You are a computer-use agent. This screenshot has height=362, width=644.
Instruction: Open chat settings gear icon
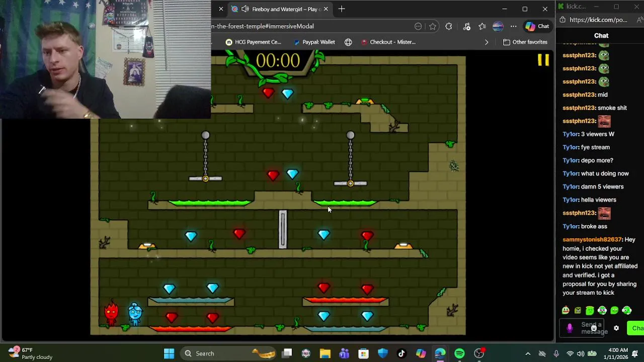pyautogui.click(x=616, y=328)
